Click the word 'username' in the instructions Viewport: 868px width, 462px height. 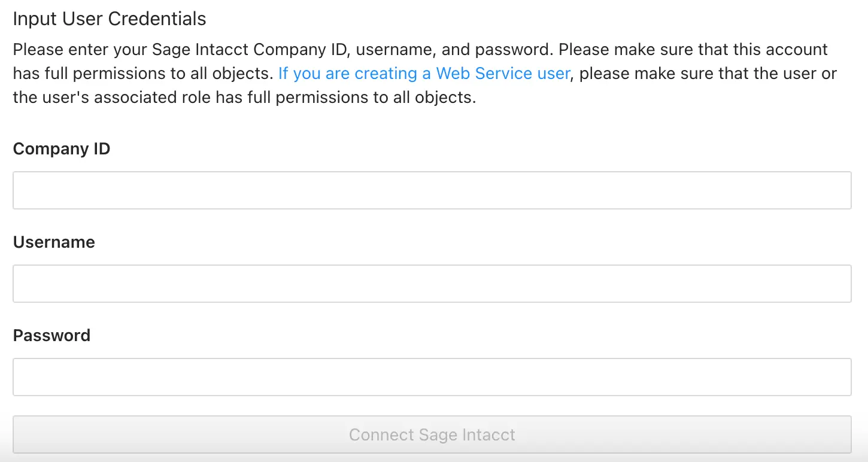tap(394, 49)
